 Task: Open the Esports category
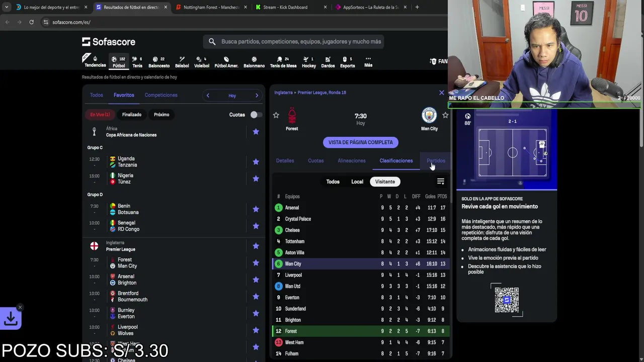[x=348, y=62]
